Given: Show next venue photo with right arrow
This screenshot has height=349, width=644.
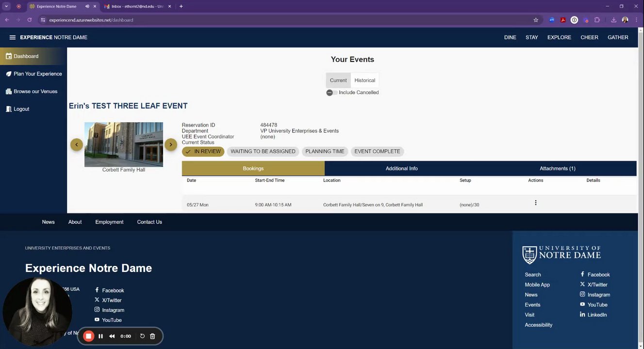Looking at the screenshot, I should tap(171, 144).
